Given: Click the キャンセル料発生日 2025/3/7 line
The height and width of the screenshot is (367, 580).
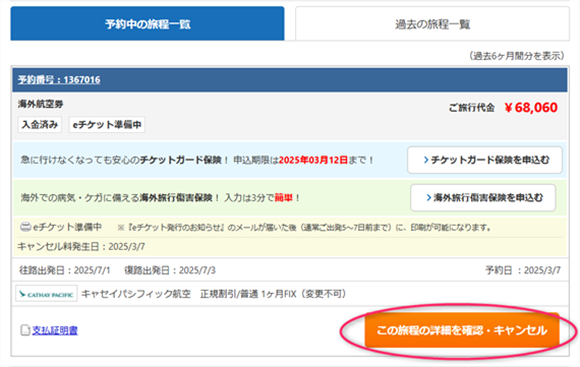Looking at the screenshot, I should point(81,247).
